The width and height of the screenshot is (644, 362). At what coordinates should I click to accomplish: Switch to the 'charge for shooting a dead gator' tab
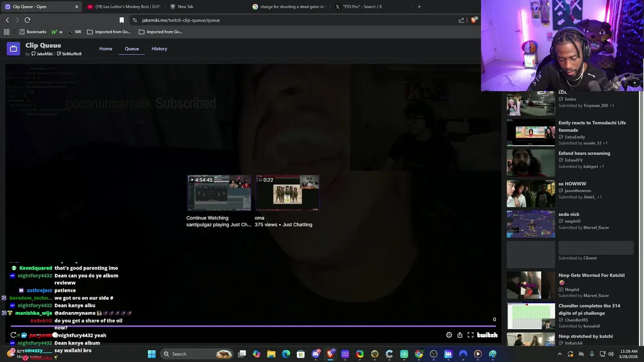point(288,7)
